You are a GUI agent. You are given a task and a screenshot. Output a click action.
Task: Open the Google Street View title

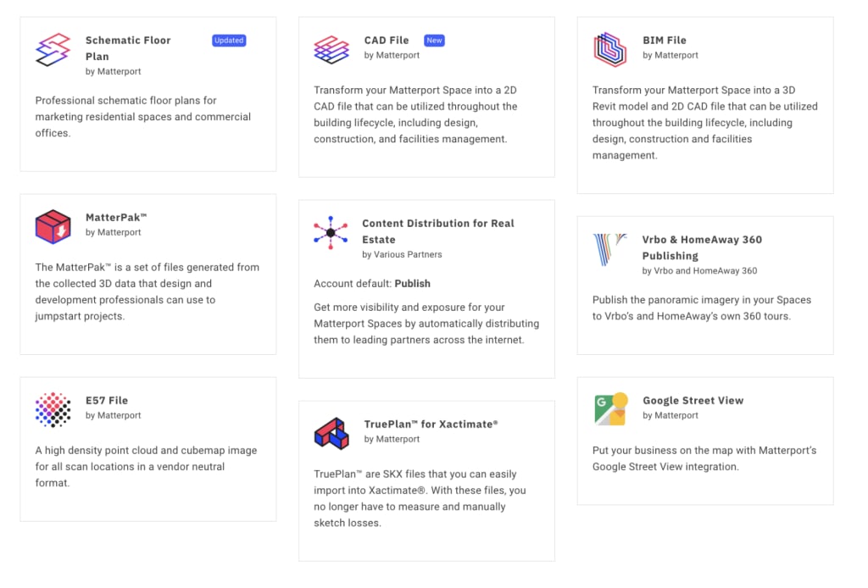693,401
